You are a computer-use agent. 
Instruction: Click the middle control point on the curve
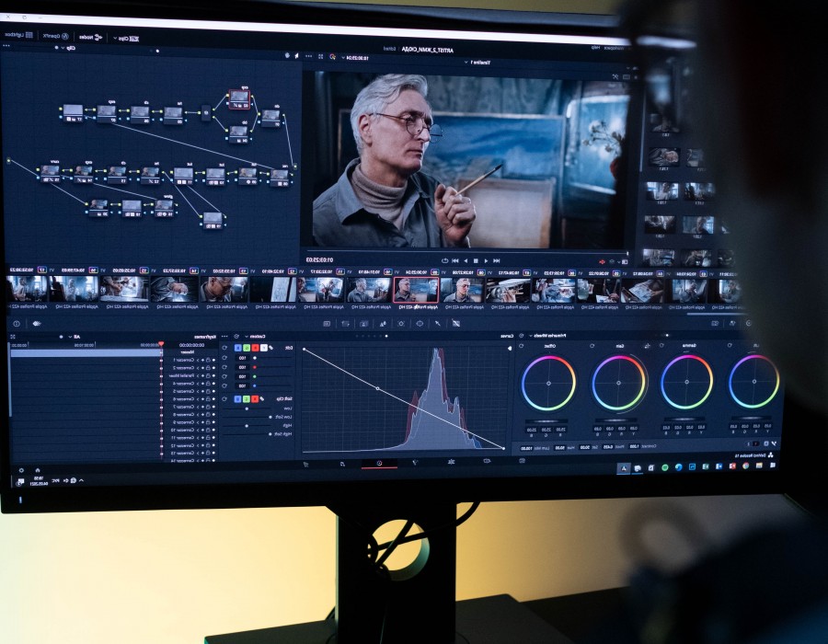[377, 388]
